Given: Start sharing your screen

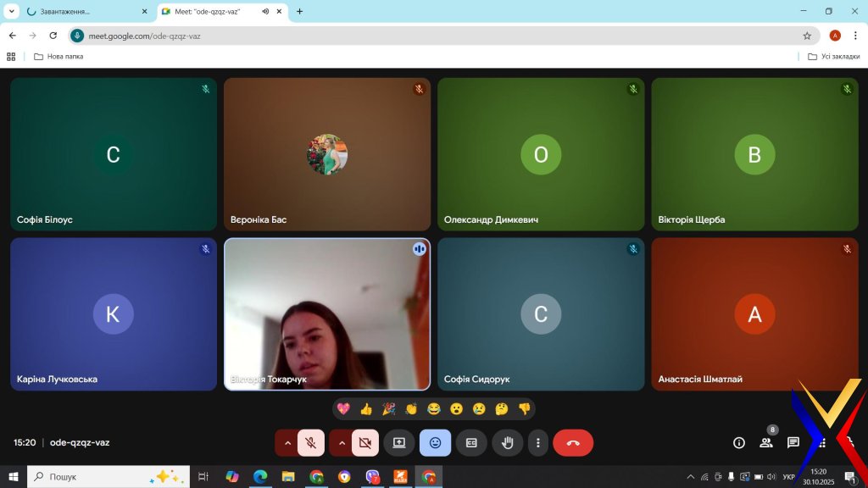Looking at the screenshot, I should (398, 442).
